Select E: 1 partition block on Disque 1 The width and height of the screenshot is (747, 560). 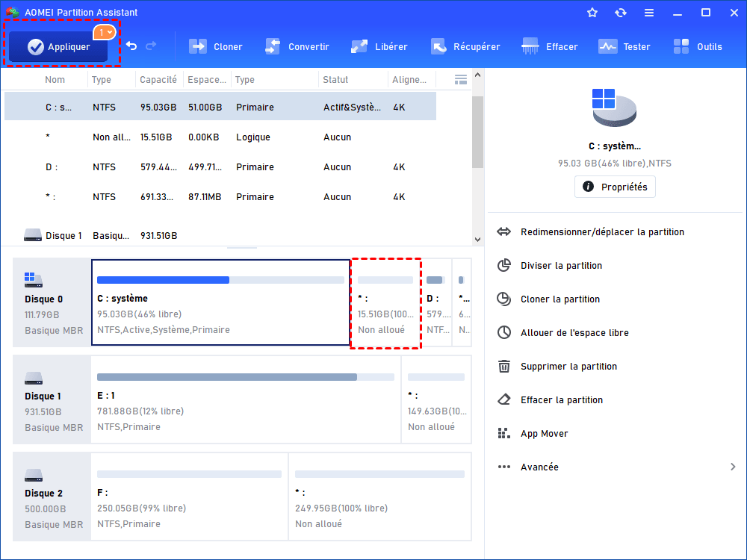click(246, 399)
